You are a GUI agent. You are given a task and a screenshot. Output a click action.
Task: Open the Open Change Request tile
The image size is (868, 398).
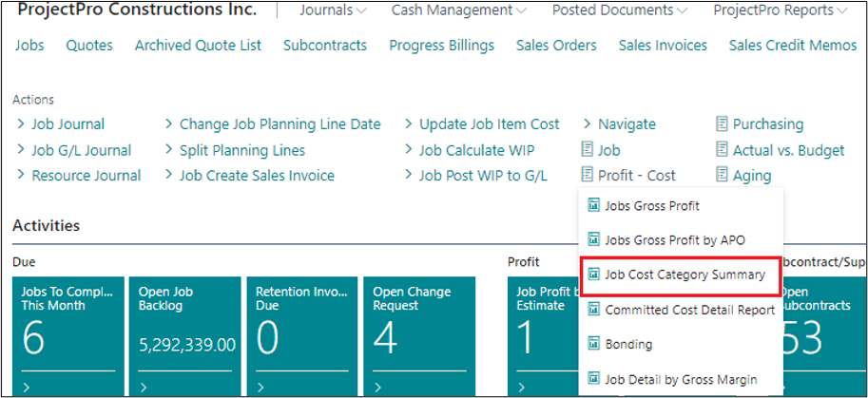click(418, 332)
